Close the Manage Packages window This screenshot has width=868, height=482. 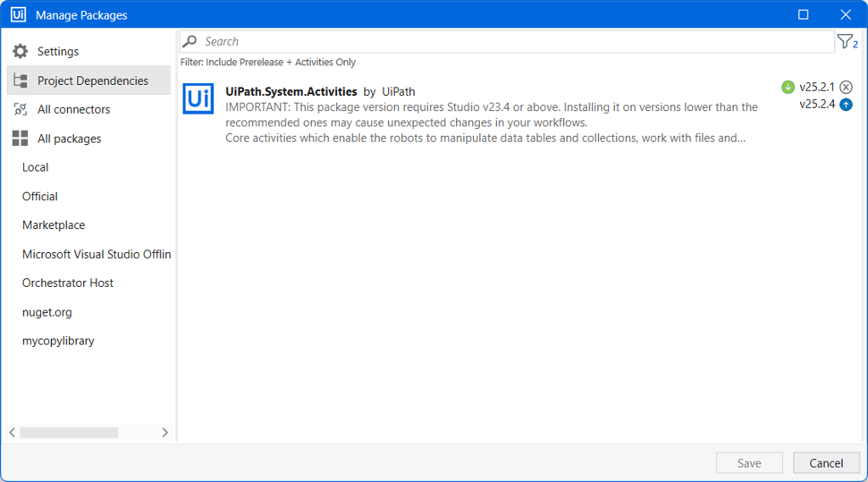point(846,14)
